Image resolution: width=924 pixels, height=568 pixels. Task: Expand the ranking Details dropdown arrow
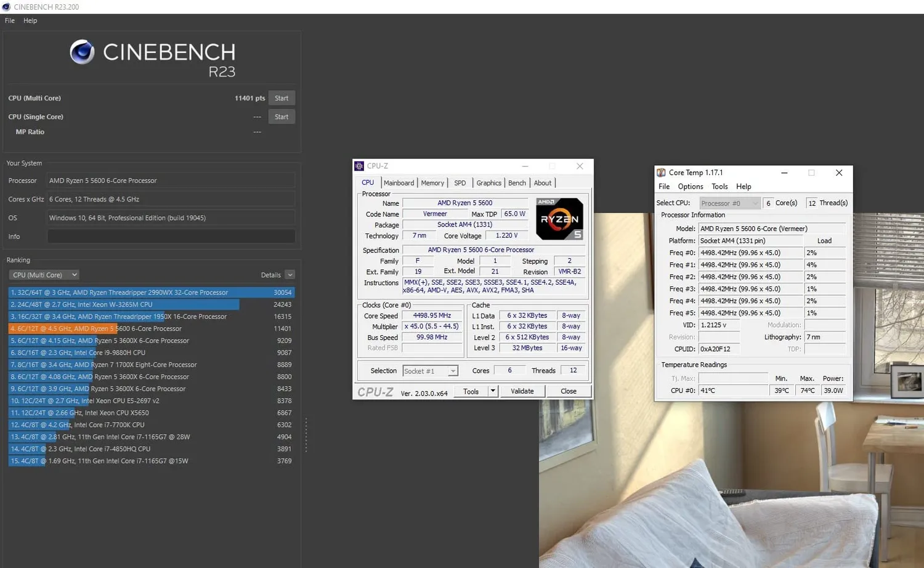click(x=290, y=275)
